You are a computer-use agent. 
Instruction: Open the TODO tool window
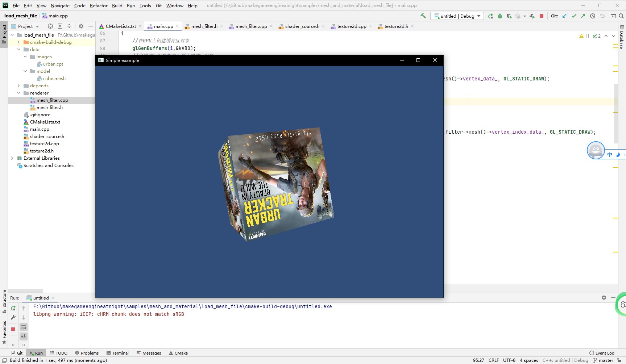59,353
